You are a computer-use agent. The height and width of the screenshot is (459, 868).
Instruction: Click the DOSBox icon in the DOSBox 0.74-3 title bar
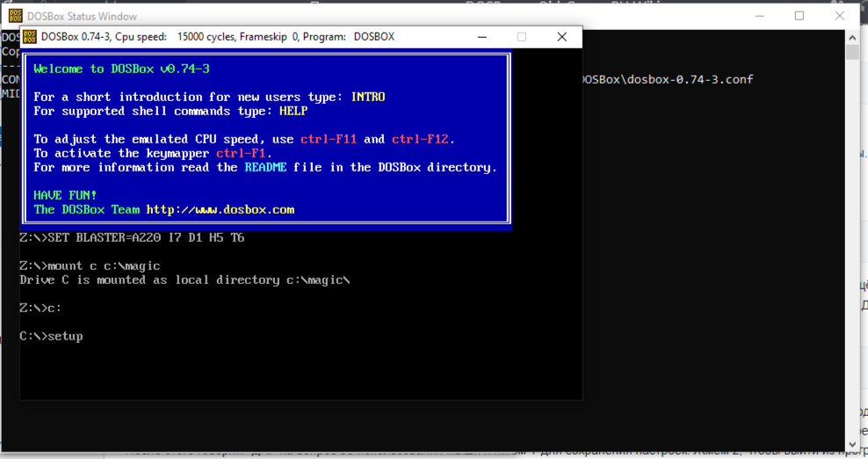click(30, 37)
